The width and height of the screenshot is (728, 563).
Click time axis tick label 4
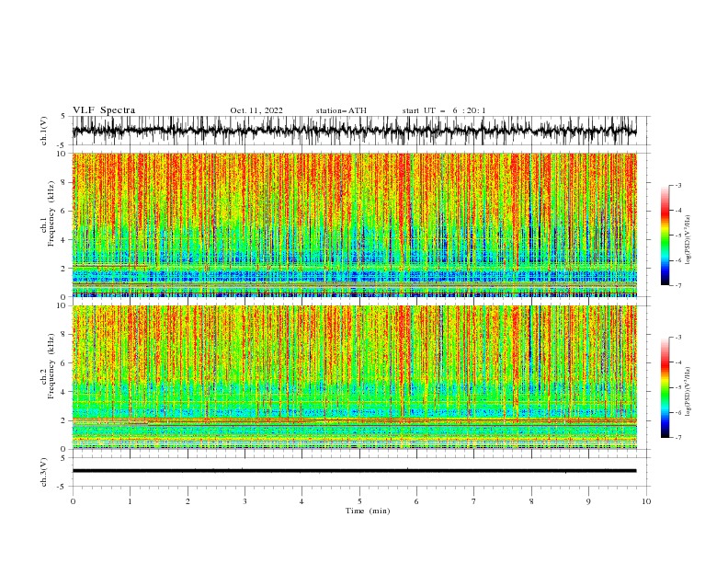[x=302, y=501]
